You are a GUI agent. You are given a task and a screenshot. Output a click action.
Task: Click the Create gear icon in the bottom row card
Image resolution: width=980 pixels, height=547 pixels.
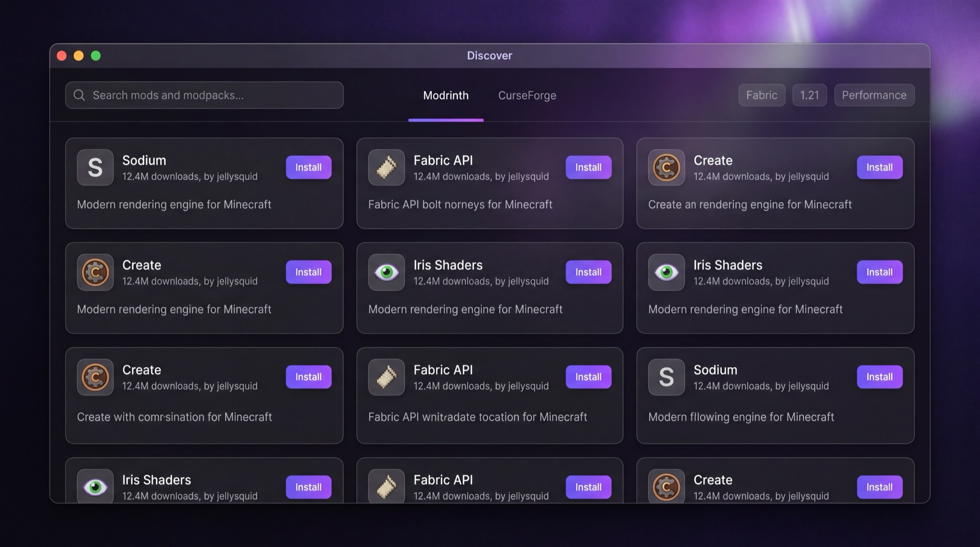pos(667,486)
